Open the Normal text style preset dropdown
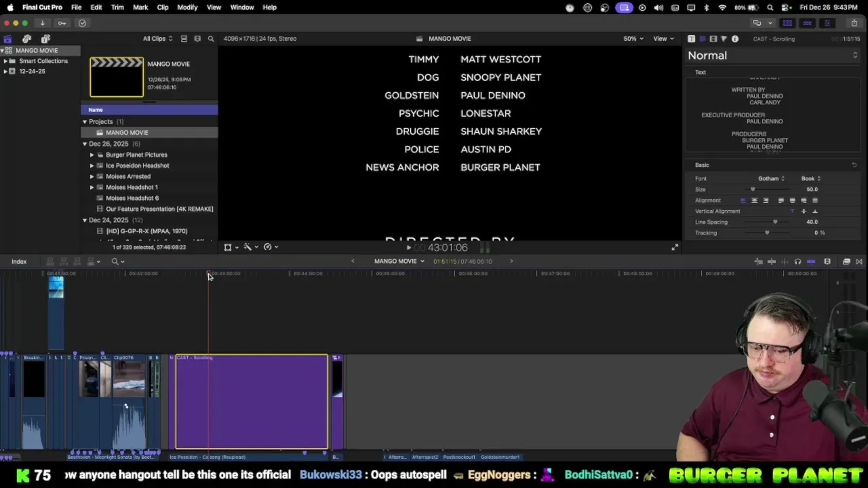Screen dimensions: 868x488 (x=772, y=56)
